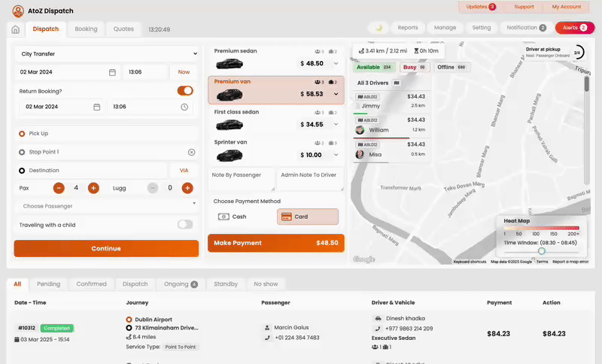Increase Pax count with plus button
Screen dimensions: 602x364
pyautogui.click(x=93, y=188)
